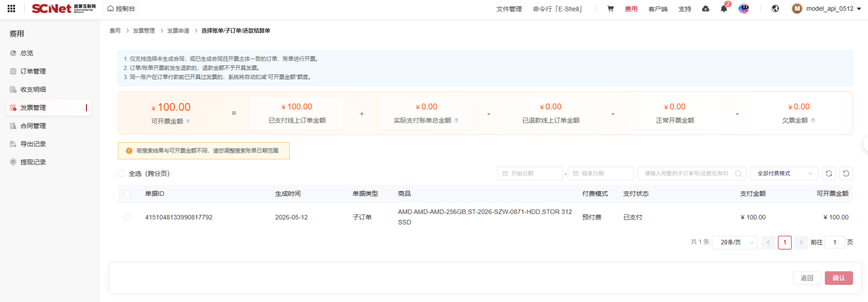Click the help icon beside 实际支付账单总金额
The width and height of the screenshot is (868, 302).
coord(456,121)
